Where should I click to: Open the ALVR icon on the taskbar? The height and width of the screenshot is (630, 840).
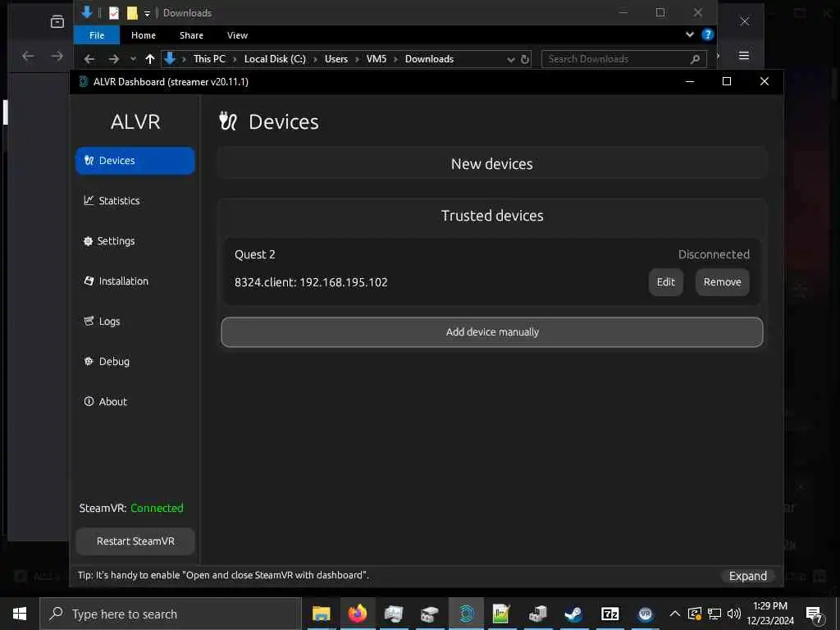point(466,614)
